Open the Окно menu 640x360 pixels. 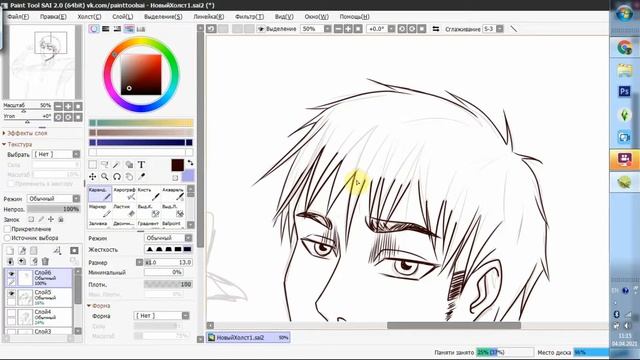tap(316, 17)
